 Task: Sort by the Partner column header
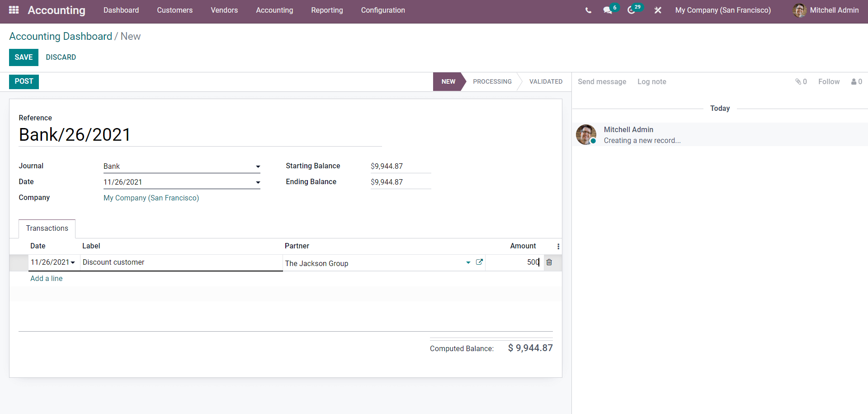[297, 246]
